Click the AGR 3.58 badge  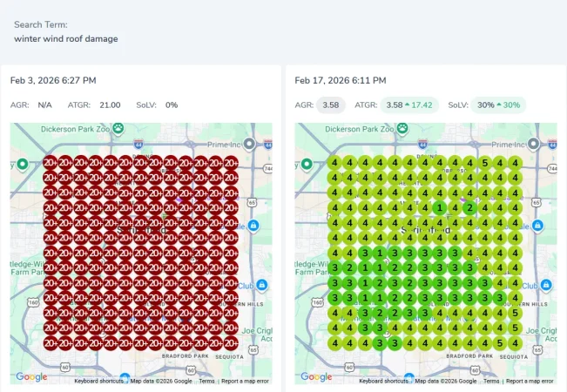pos(331,105)
